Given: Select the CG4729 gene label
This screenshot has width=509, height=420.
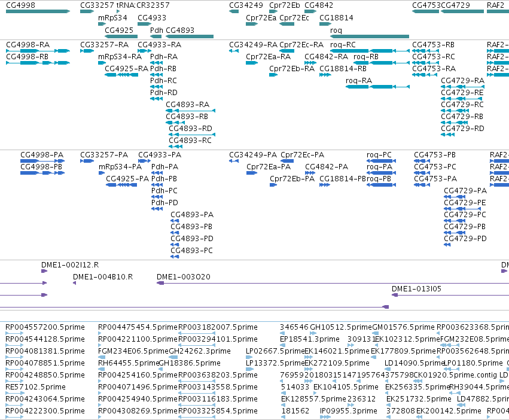Looking at the screenshot, I should pyautogui.click(x=455, y=5).
